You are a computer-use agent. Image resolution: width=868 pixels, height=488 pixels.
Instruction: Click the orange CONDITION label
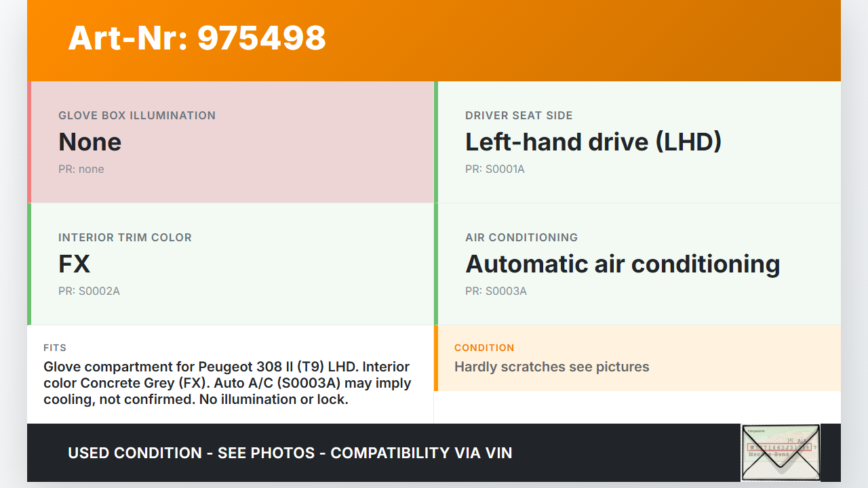coord(484,348)
